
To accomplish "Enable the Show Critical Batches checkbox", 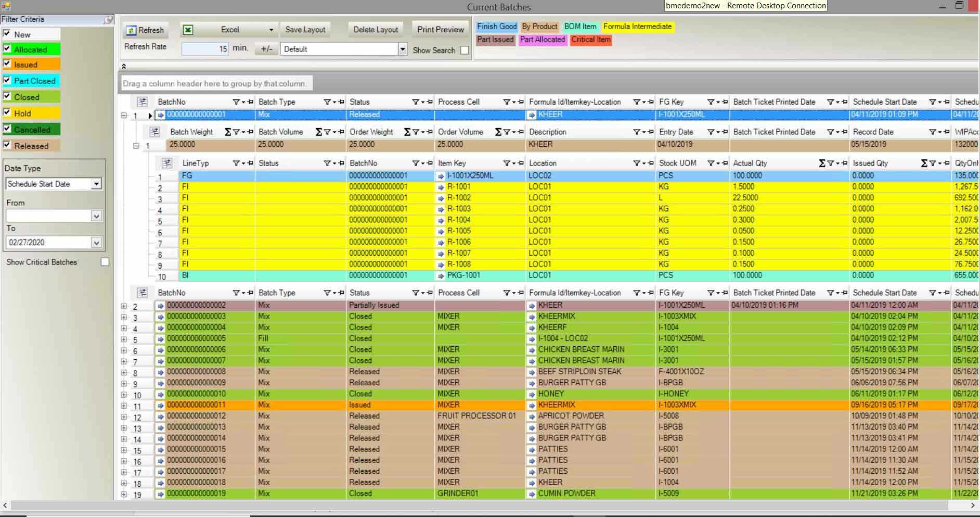I will [105, 262].
